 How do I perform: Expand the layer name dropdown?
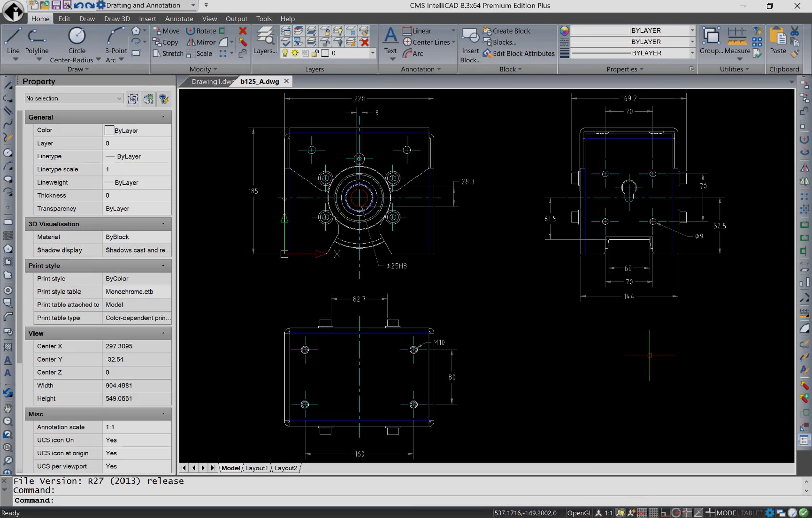(x=372, y=53)
